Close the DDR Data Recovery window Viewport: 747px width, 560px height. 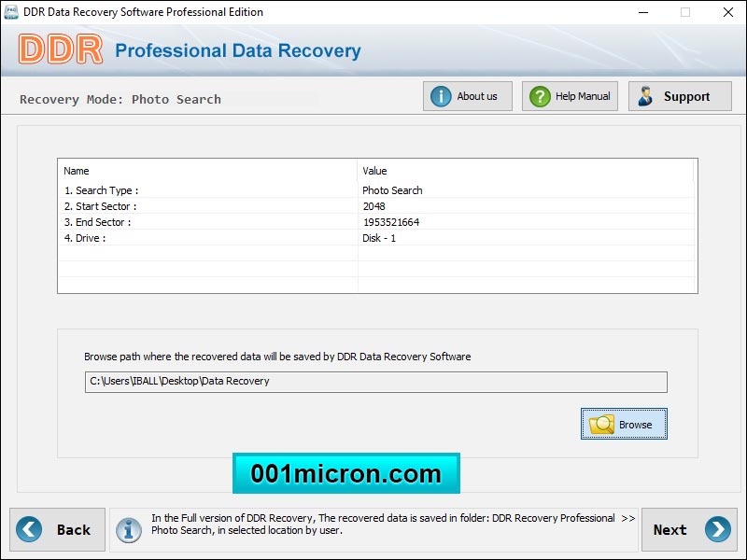pyautogui.click(x=728, y=12)
